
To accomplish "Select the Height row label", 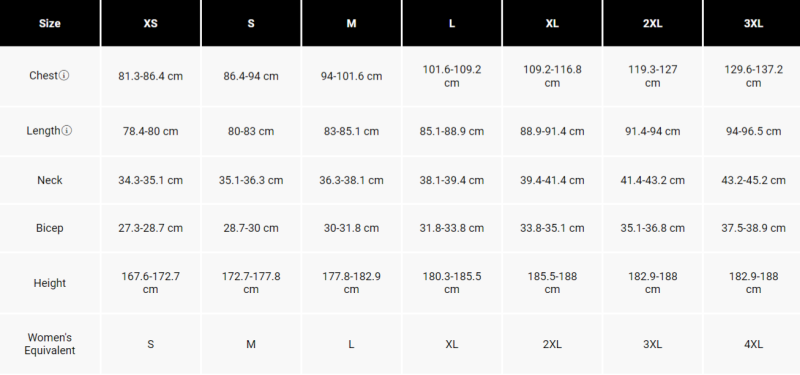I will (x=50, y=283).
